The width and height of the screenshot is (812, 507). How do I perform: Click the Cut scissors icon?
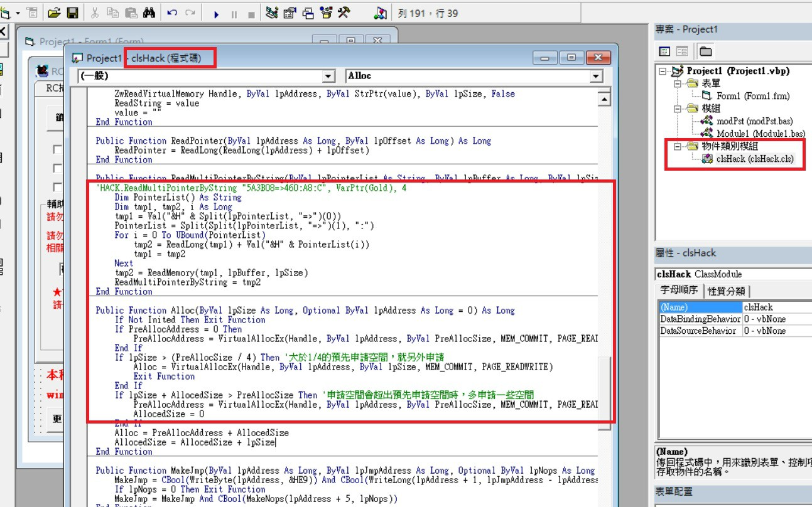(x=95, y=13)
